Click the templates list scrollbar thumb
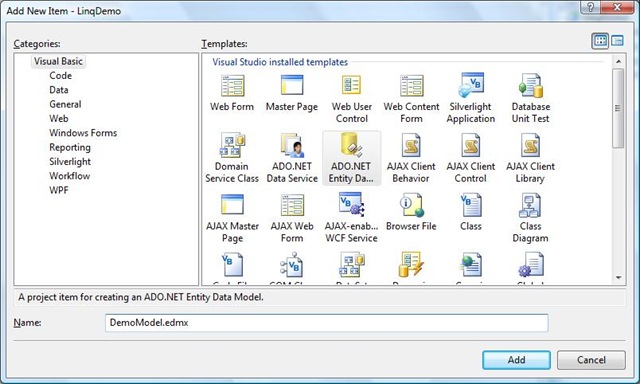 click(x=618, y=108)
